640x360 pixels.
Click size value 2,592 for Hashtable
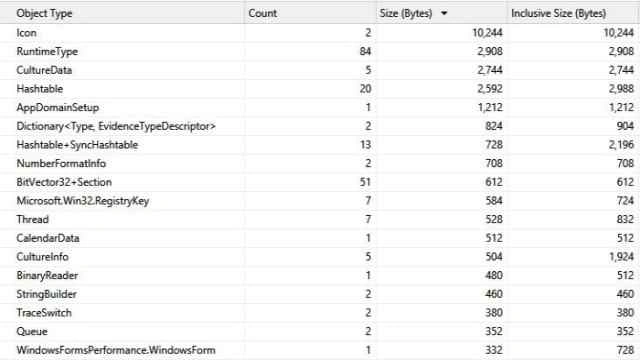pyautogui.click(x=490, y=89)
